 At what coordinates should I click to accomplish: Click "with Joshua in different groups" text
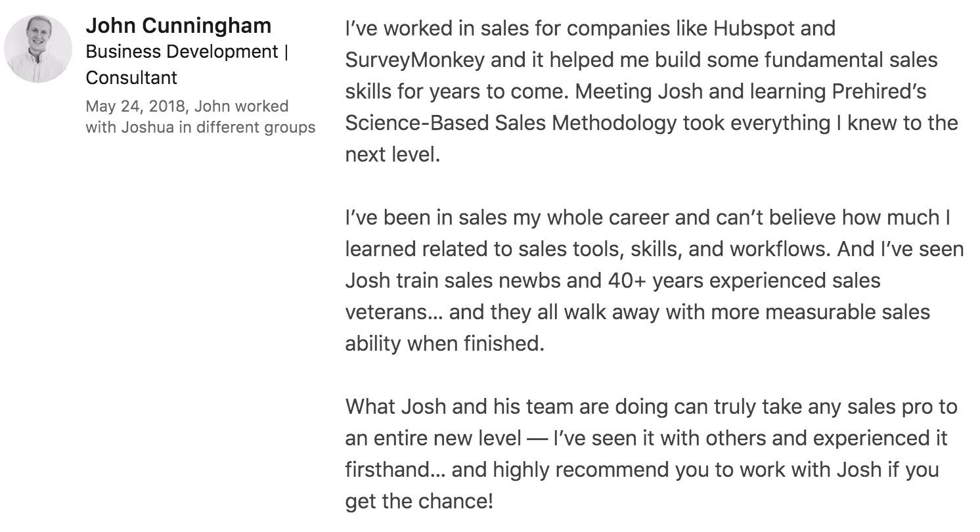click(x=200, y=127)
